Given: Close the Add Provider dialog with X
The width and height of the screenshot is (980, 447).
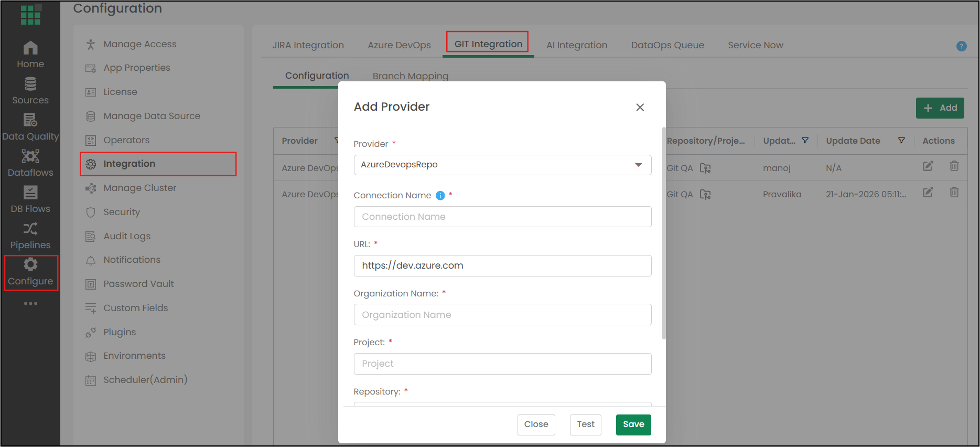Looking at the screenshot, I should (640, 108).
